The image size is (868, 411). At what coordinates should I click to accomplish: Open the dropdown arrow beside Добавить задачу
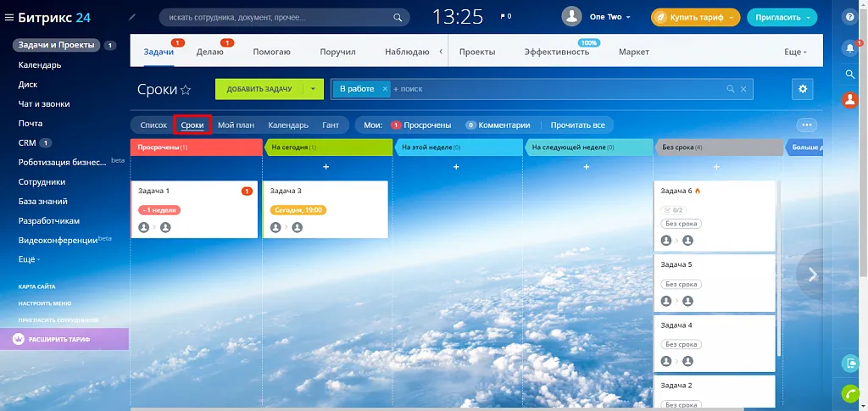pyautogui.click(x=313, y=89)
